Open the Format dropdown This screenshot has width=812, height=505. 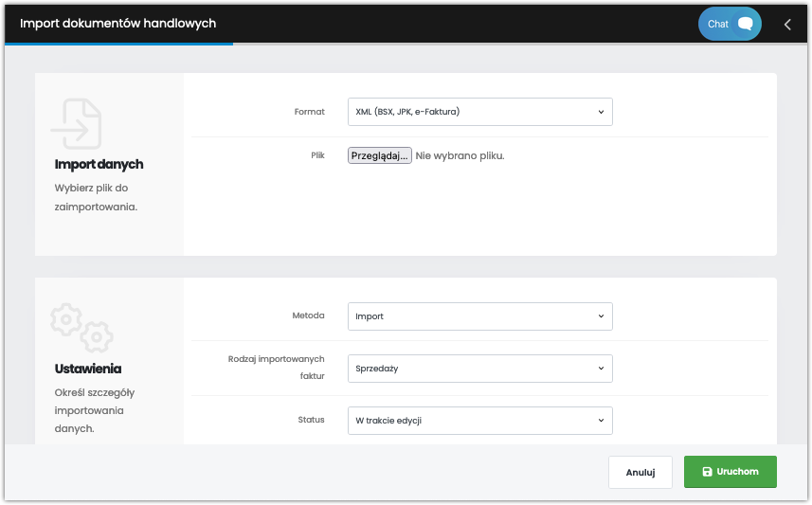[x=480, y=112]
